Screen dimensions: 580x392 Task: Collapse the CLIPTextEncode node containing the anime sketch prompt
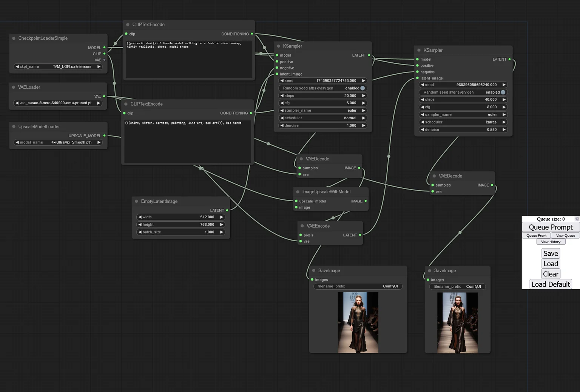tap(126, 104)
